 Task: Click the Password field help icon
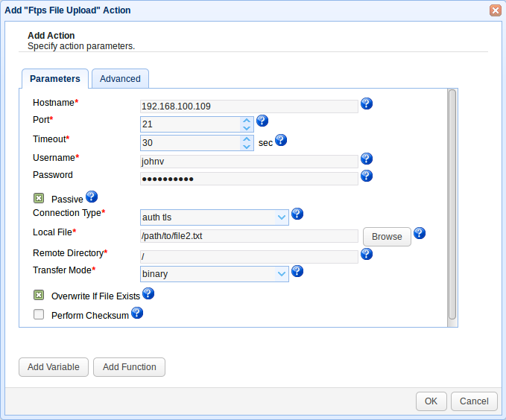tap(366, 176)
